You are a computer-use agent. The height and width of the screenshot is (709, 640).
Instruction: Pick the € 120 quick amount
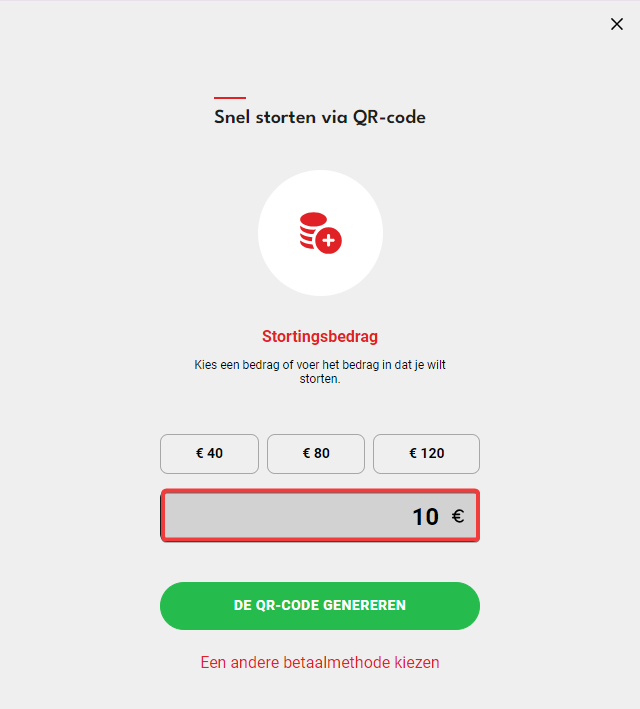click(426, 454)
